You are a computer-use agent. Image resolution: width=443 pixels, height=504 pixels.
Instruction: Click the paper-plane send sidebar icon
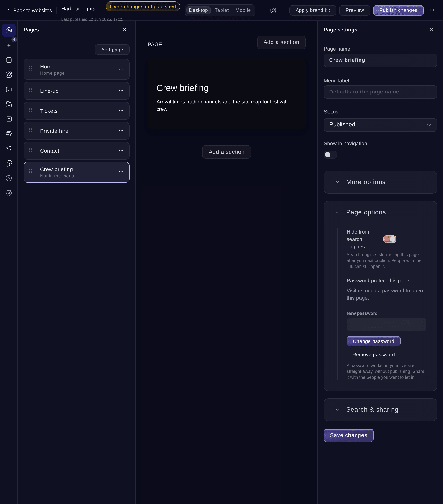(9, 149)
